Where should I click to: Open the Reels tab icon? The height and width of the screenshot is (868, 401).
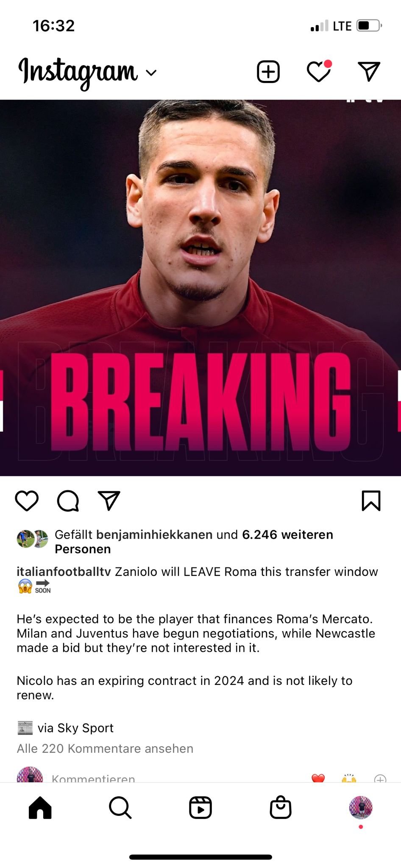coord(200,807)
